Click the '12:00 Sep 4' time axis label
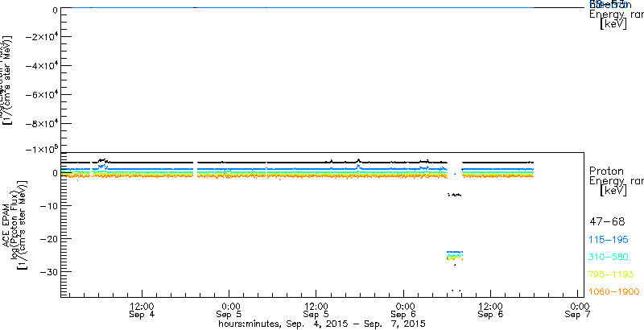Viewport: 644px width, 330px height. coord(142,311)
